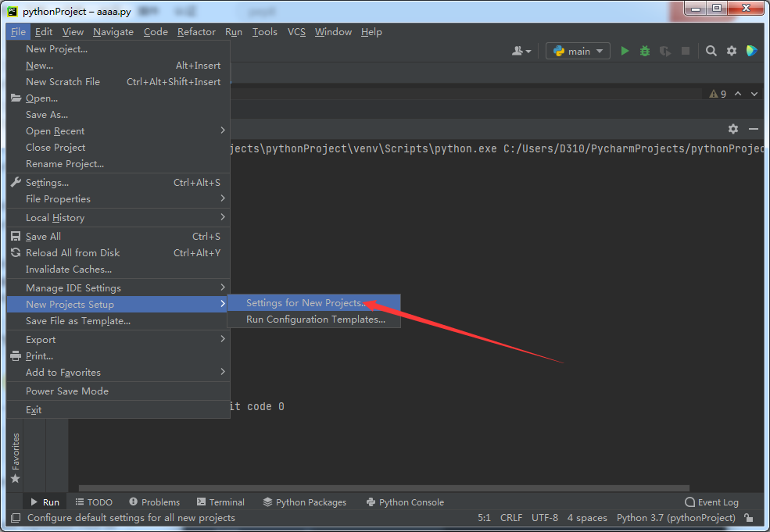Click the read-only lock icon in status bar
Viewport: 770px width, 532px height.
(x=748, y=518)
